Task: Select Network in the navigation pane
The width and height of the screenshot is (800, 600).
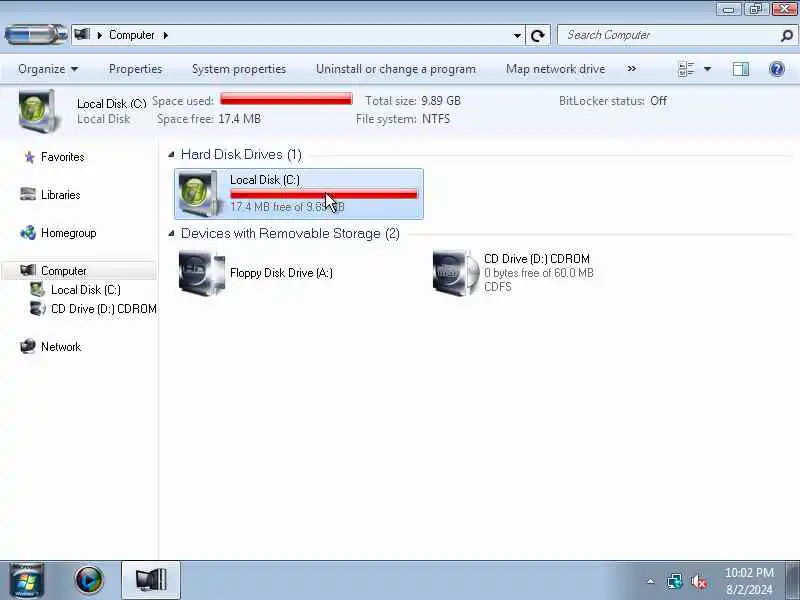Action: 61,347
